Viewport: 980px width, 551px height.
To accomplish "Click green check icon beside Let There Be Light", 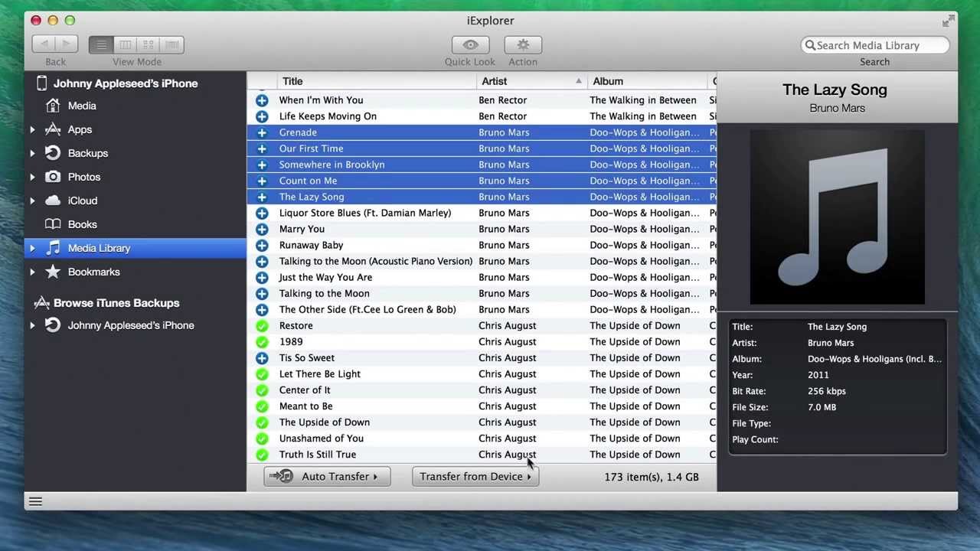I will pyautogui.click(x=262, y=373).
